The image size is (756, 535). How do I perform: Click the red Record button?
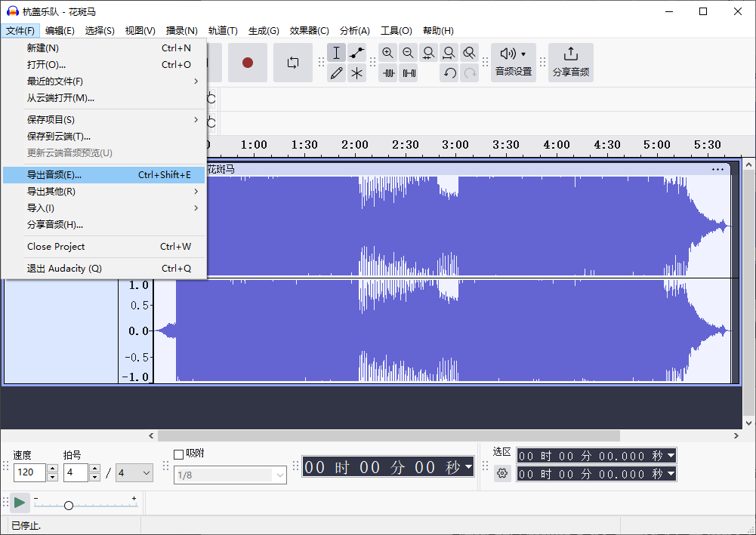click(247, 63)
